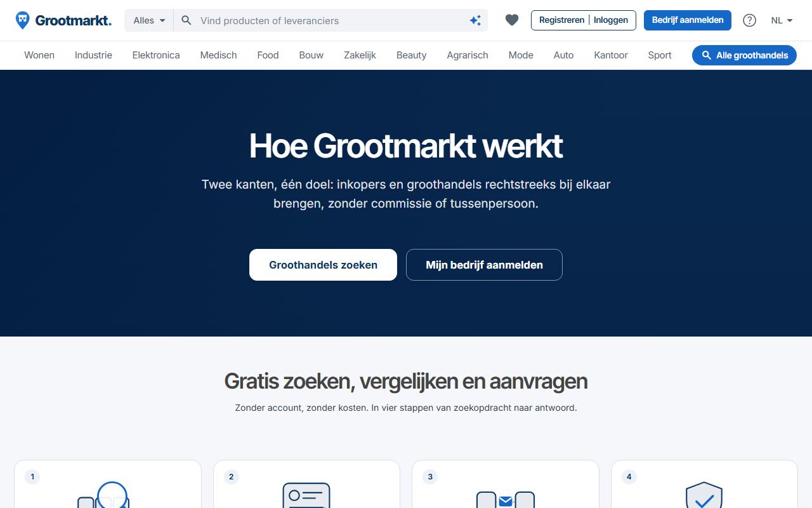Click the Inloggen link
812x508 pixels.
[x=611, y=20]
